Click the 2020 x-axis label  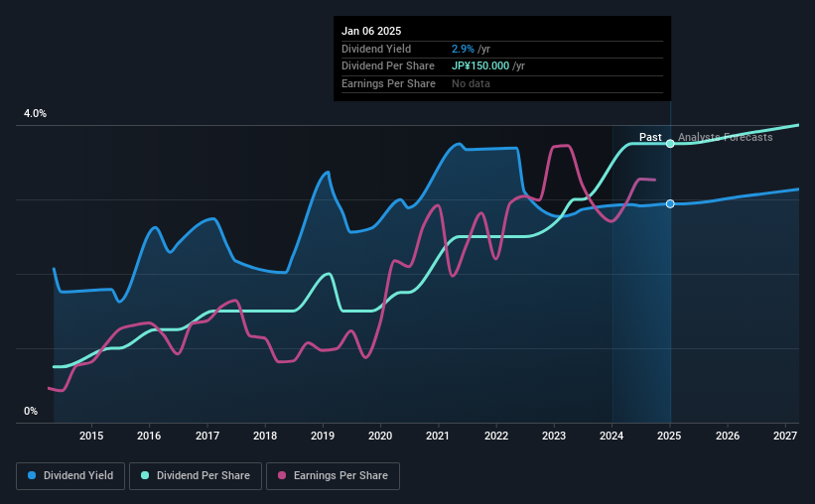click(380, 436)
